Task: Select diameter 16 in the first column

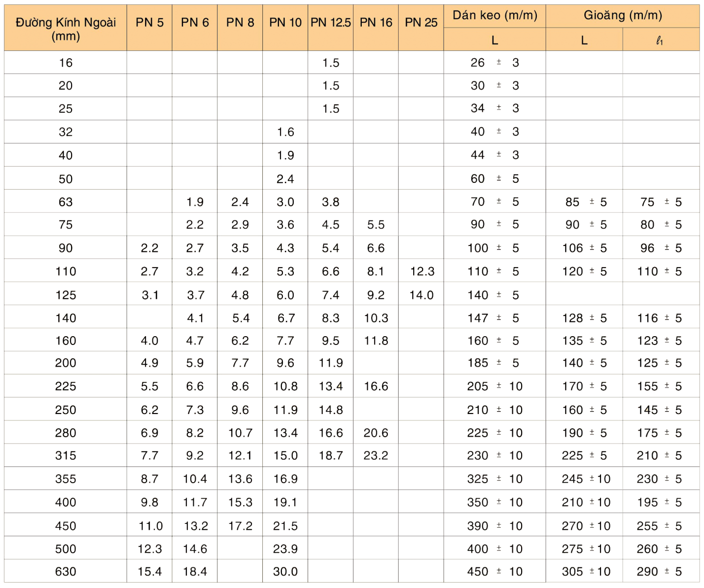Action: tap(66, 63)
